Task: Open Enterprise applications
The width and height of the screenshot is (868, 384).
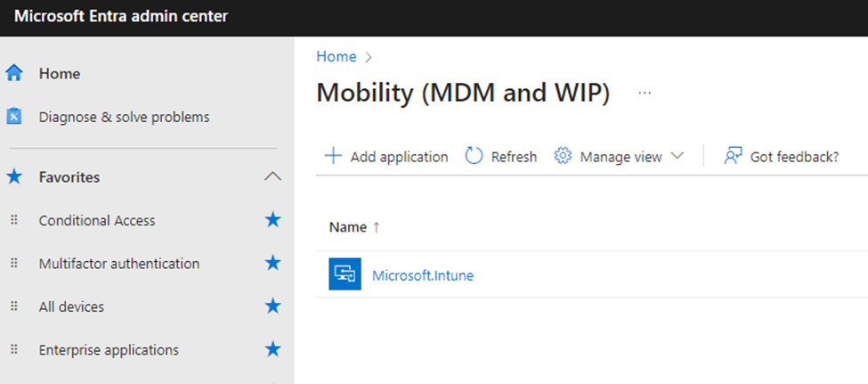Action: pos(109,350)
